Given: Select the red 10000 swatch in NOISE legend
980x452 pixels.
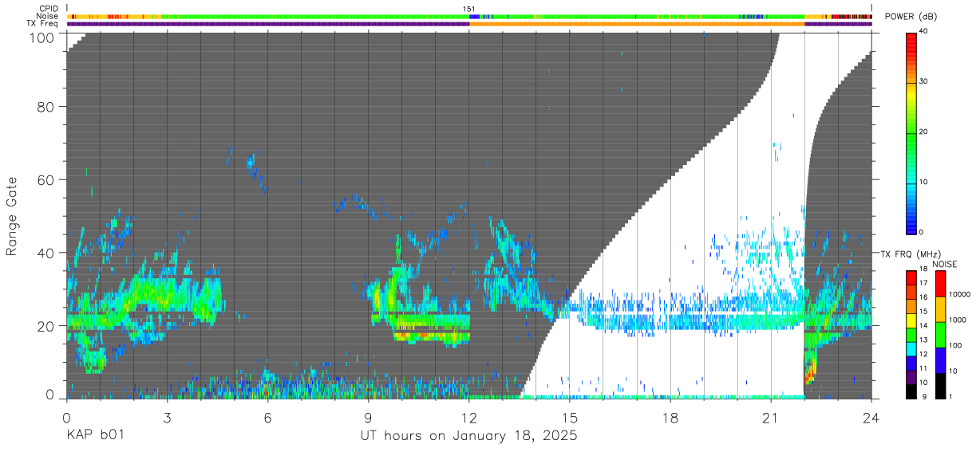Looking at the screenshot, I should (941, 285).
